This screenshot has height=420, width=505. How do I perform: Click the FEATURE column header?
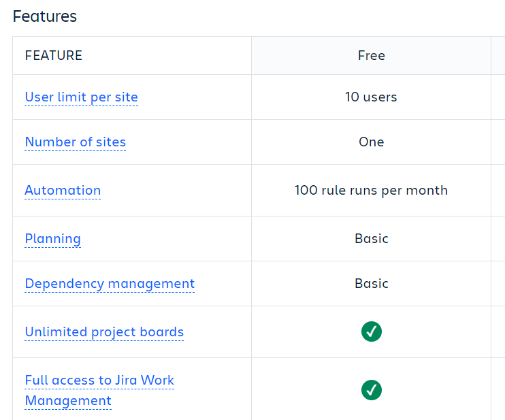pyautogui.click(x=54, y=56)
